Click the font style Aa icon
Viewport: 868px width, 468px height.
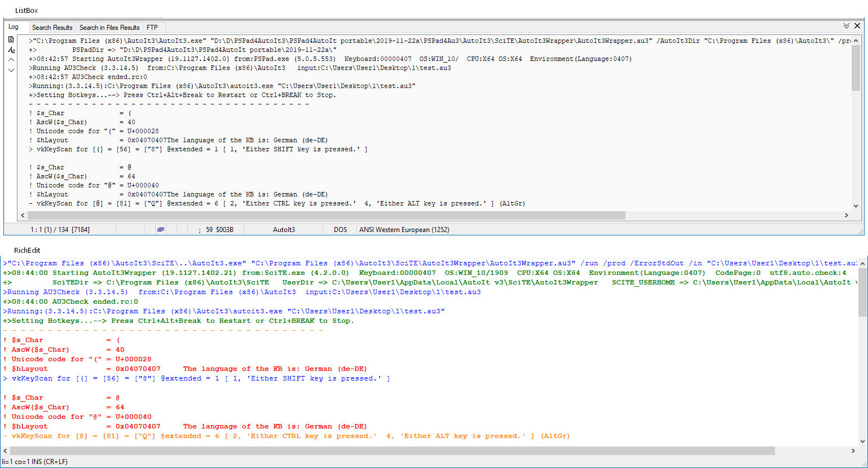(11, 50)
